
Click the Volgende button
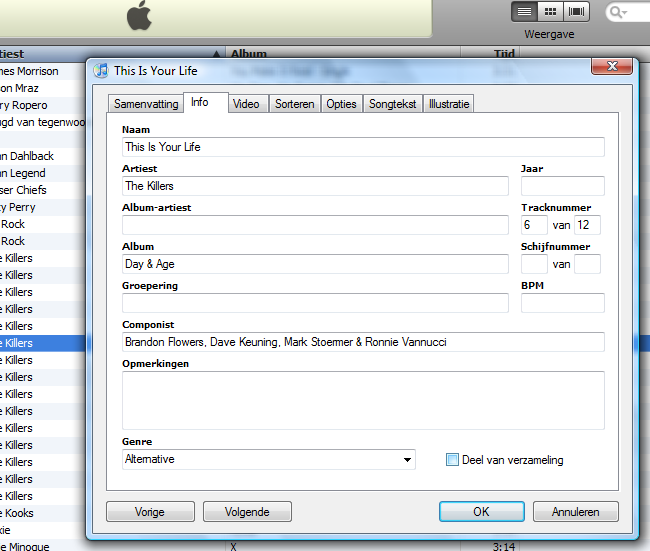(247, 512)
